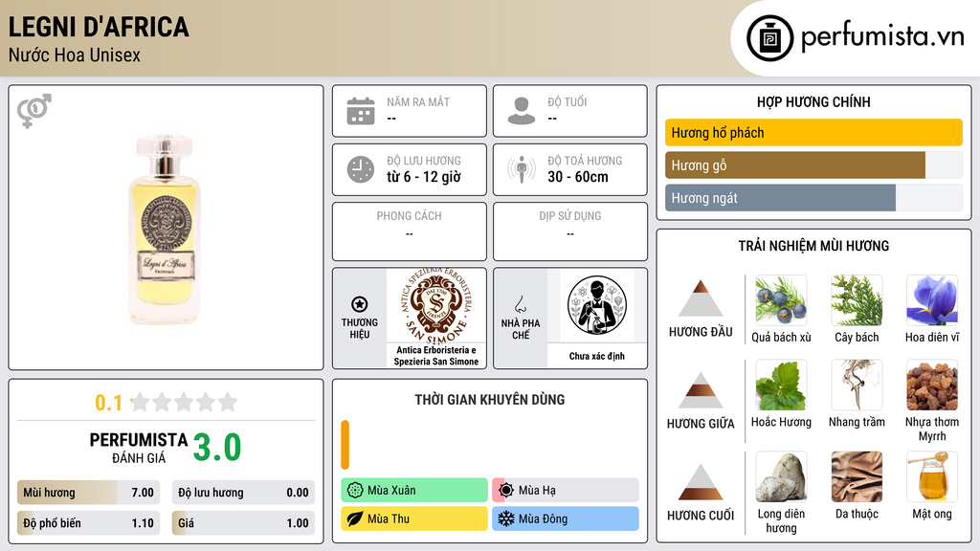Click the Legni d'Africa bottle image
The width and height of the screenshot is (980, 551).
click(x=165, y=229)
